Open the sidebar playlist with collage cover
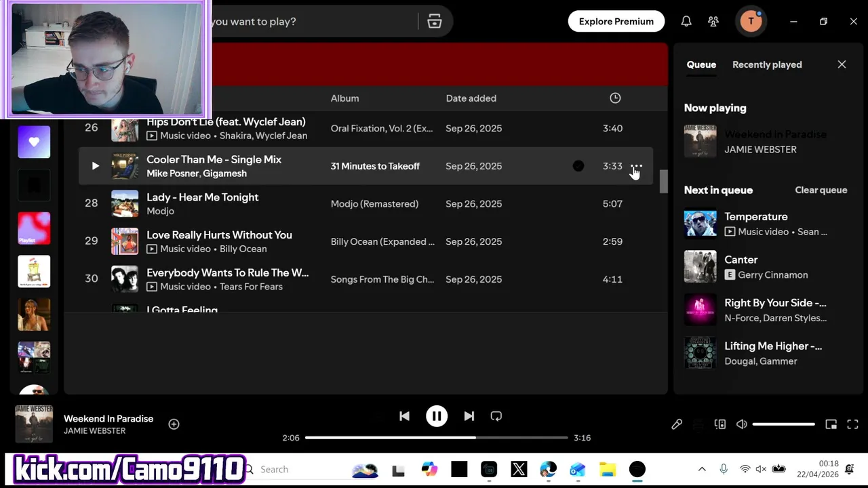The width and height of the screenshot is (868, 488). (34, 358)
